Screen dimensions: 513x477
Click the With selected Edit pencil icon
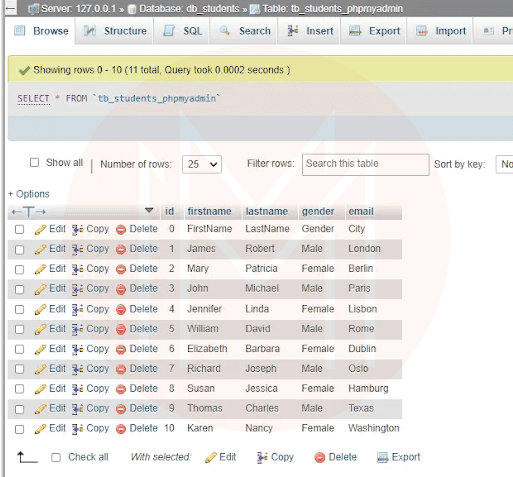[x=211, y=457]
